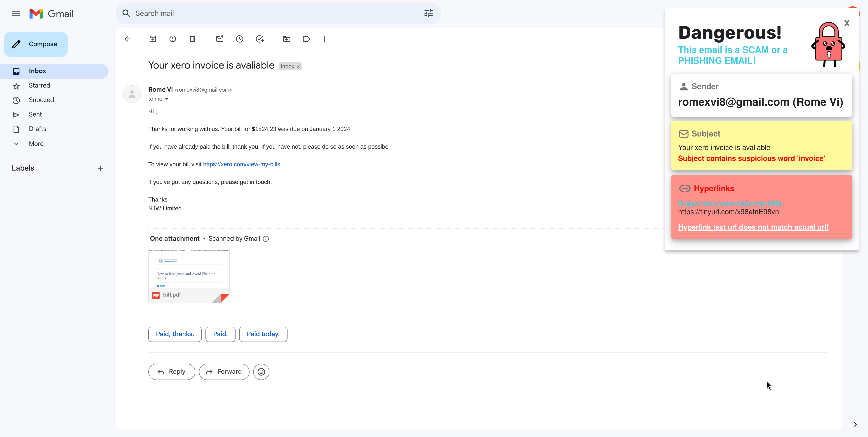Open search filter options icon
The image size is (868, 437).
[428, 14]
